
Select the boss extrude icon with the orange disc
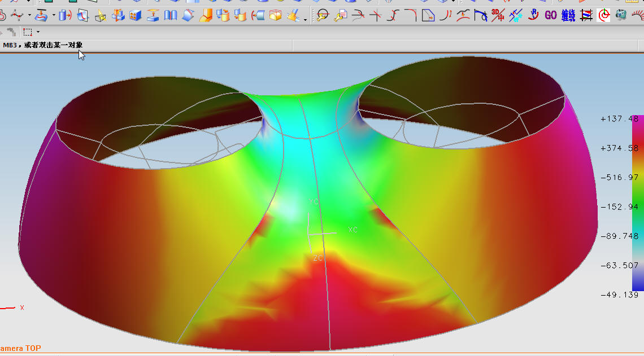click(153, 16)
